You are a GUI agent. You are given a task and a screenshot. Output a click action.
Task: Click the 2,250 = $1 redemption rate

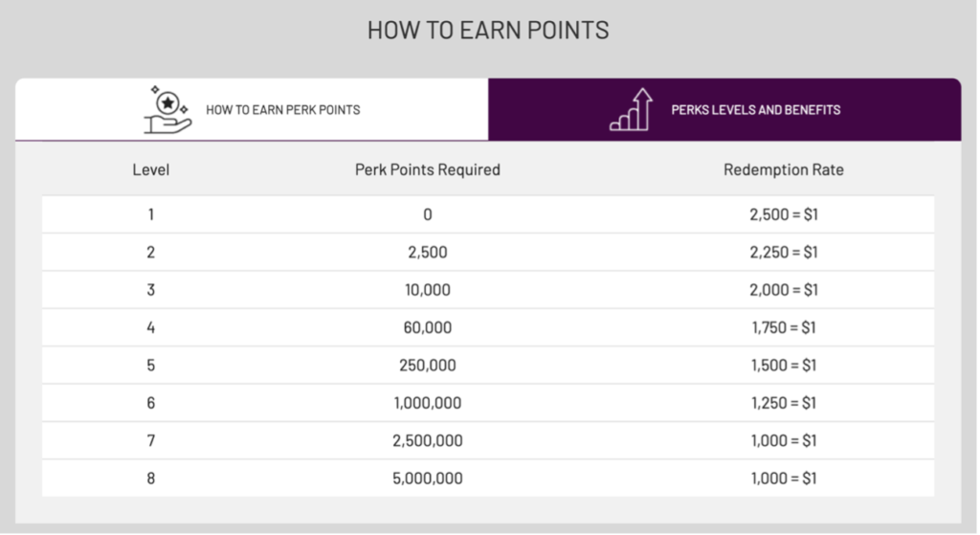coord(784,253)
